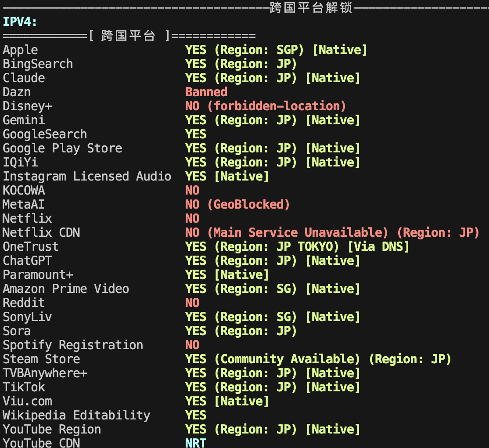
Task: Click the 'Sora' service name
Action: tap(17, 331)
